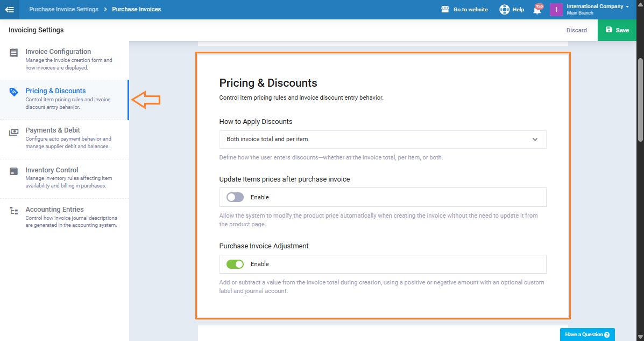This screenshot has height=341, width=644.
Task: Open Inventory Control settings section
Action: pyautogui.click(x=52, y=170)
